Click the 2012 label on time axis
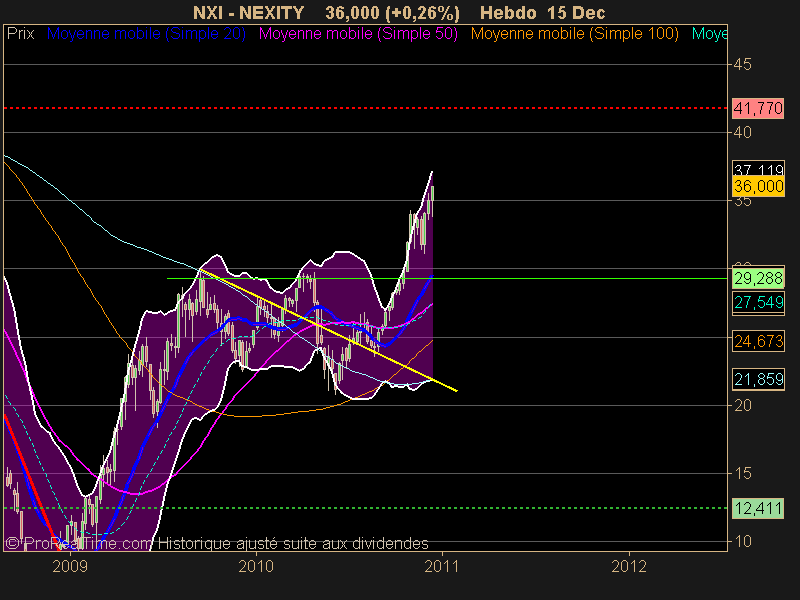The image size is (800, 600). (x=629, y=566)
